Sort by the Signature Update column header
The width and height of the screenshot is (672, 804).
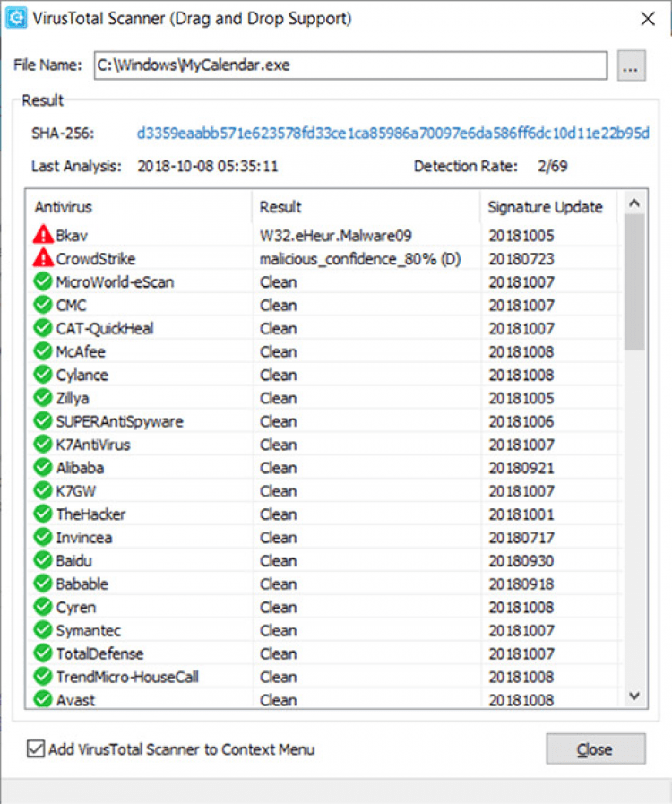tap(548, 207)
